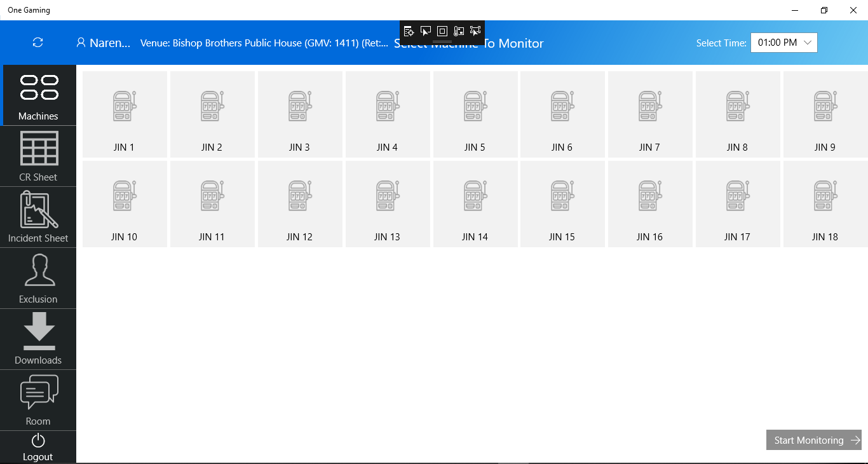The height and width of the screenshot is (464, 868).
Task: Open the Downloads section
Action: click(x=38, y=339)
